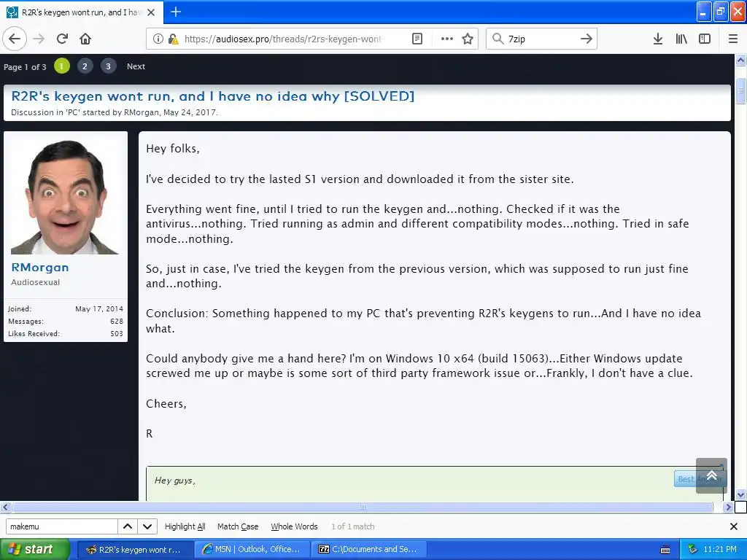Toggle Whole Words option
The height and width of the screenshot is (560, 747).
pyautogui.click(x=294, y=526)
